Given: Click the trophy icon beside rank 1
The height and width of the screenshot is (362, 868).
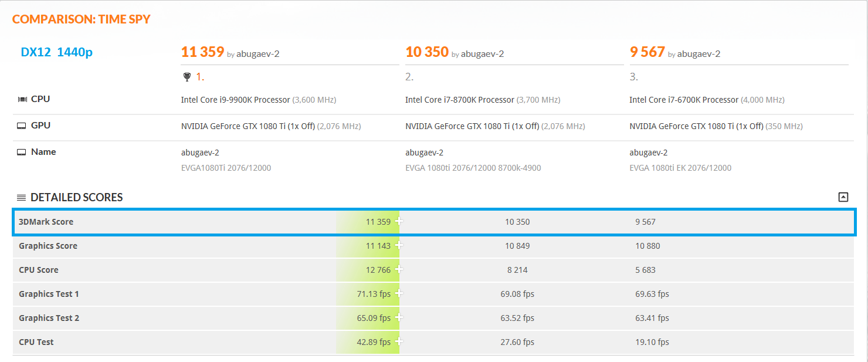Looking at the screenshot, I should 187,77.
